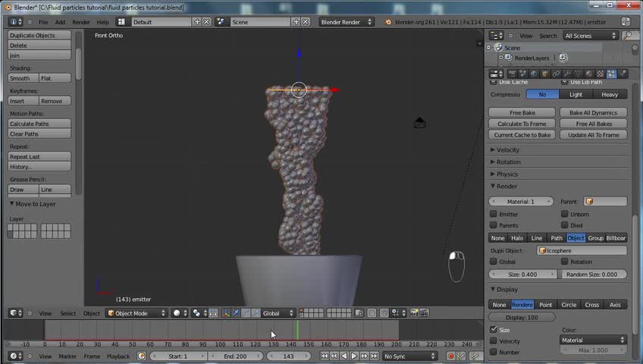Play the animation in reverse

tap(344, 356)
